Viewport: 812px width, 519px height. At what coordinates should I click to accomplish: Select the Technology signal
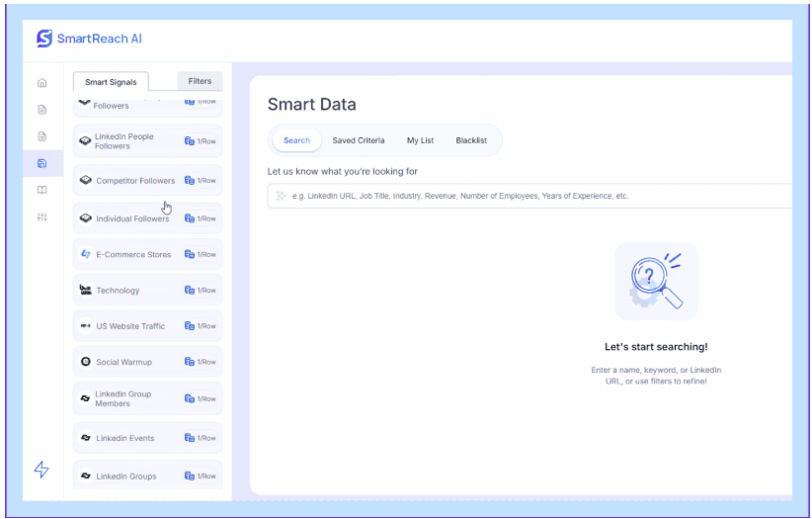pyautogui.click(x=147, y=290)
